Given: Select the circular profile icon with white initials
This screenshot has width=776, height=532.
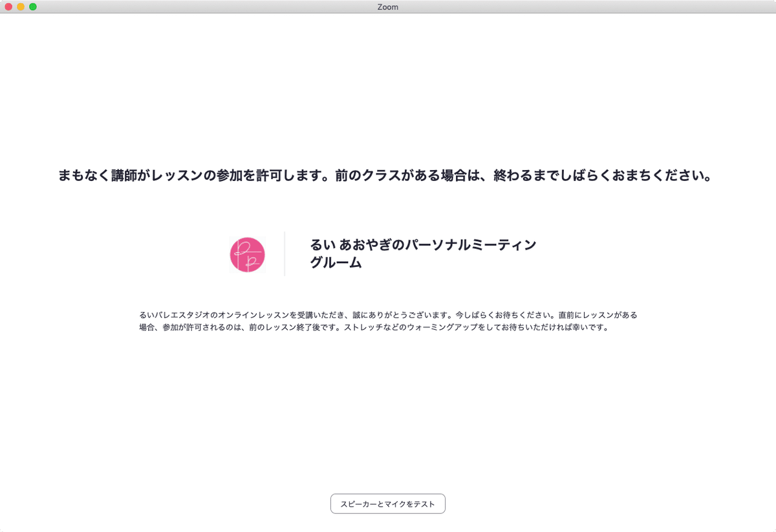Looking at the screenshot, I should (x=246, y=255).
